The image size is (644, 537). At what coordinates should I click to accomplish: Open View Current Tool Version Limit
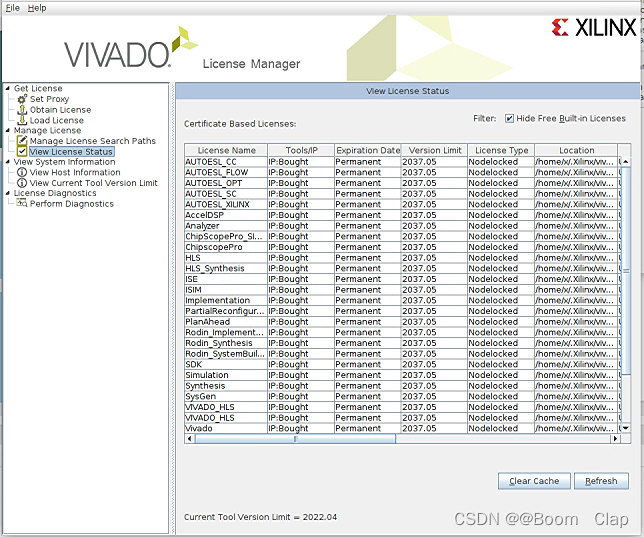coord(94,183)
